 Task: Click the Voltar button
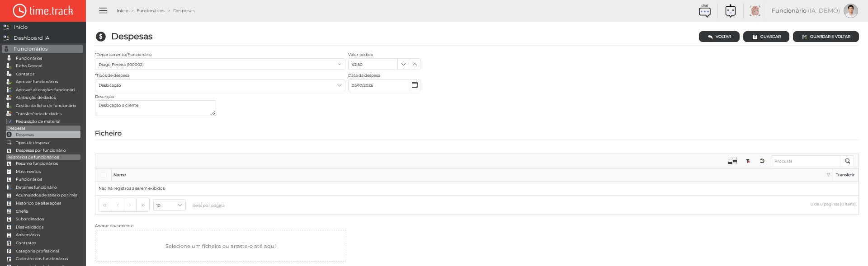719,37
